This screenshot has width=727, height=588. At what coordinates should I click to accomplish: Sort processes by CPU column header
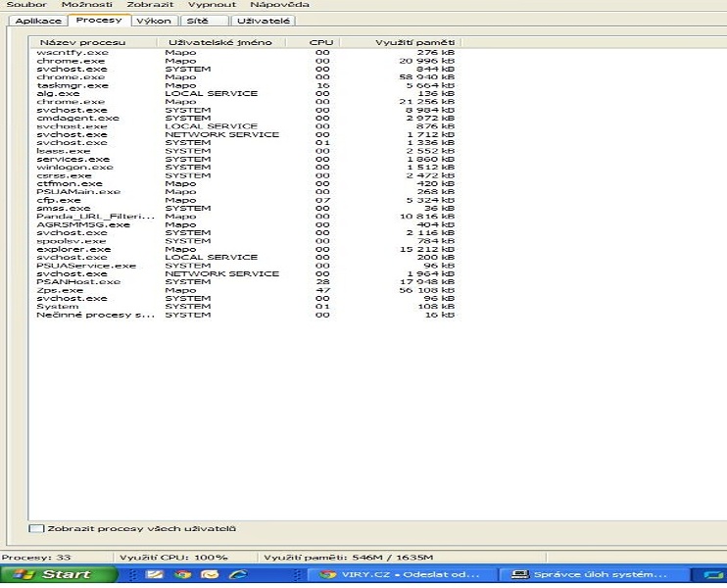(321, 42)
